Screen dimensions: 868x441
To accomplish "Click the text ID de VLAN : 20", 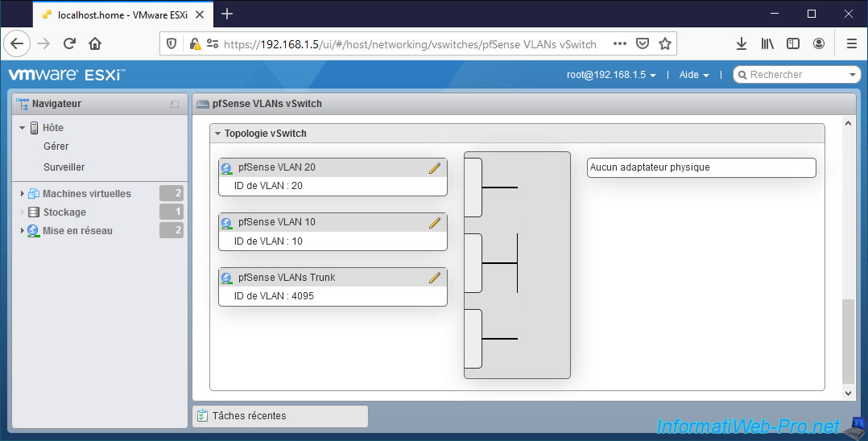I will (x=268, y=186).
